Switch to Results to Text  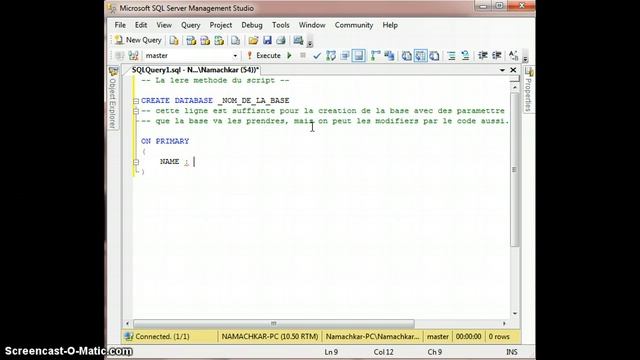point(407,56)
